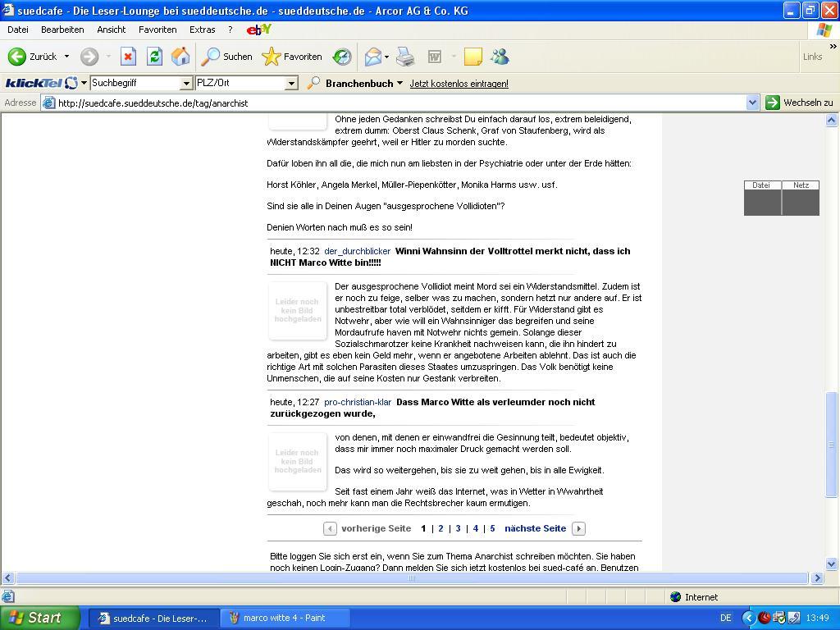
Task: Open the Suchbegriff combo box dropdown
Action: (186, 83)
